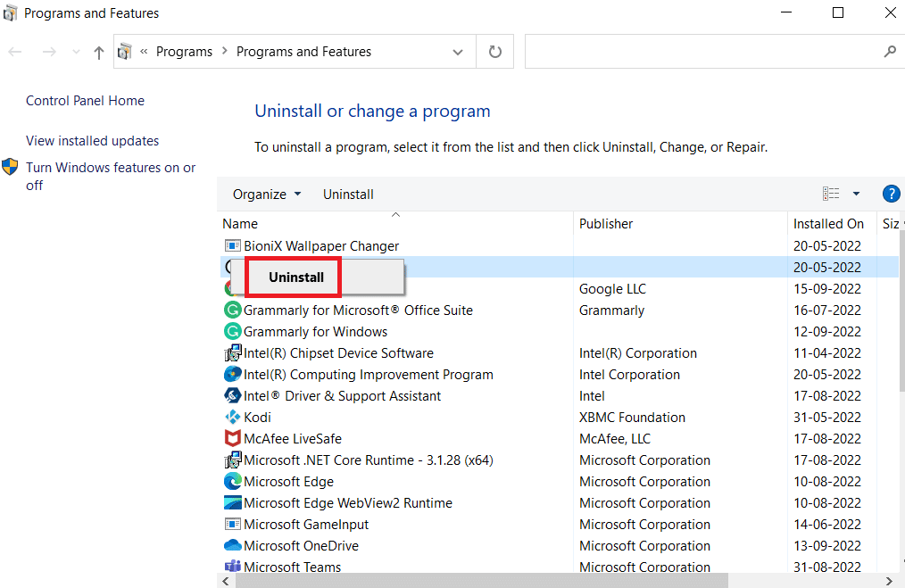Click the title bar Programs and Features icon
Screen dimensions: 905x588
pos(10,12)
